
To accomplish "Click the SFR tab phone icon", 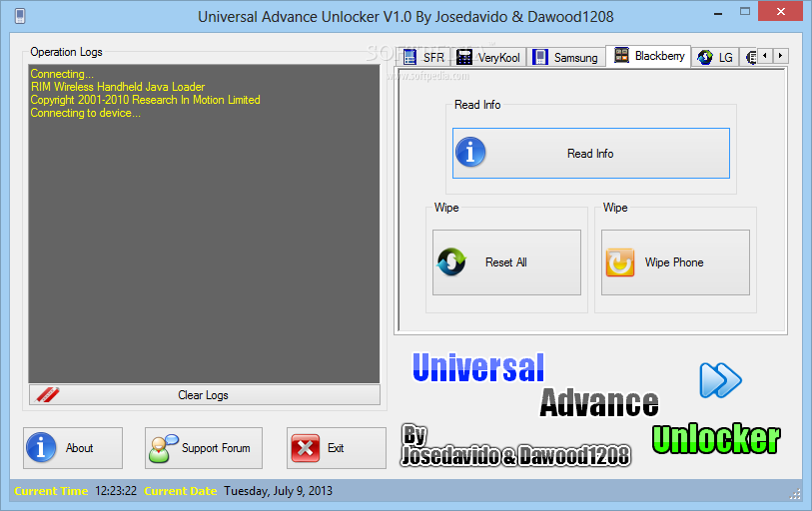I will point(409,57).
